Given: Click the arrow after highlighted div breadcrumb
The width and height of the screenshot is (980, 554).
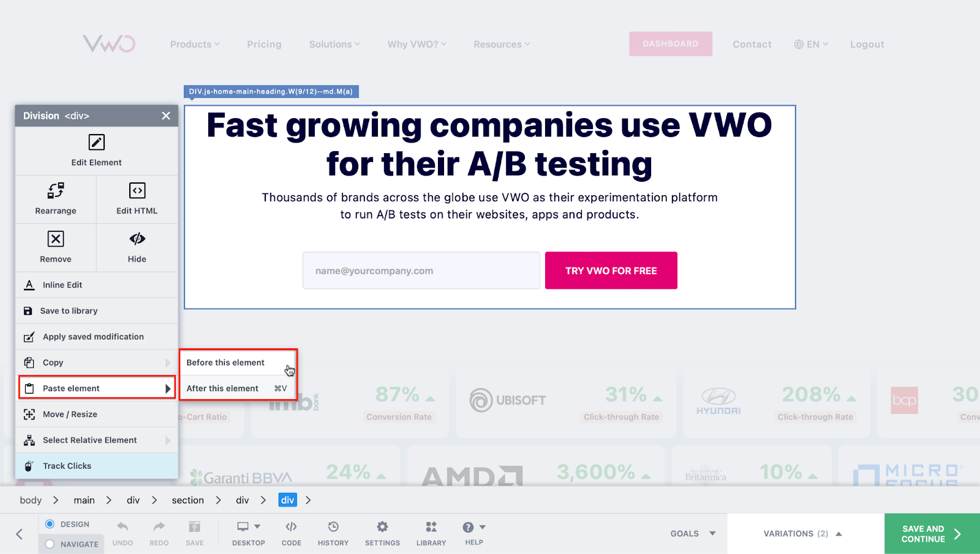Looking at the screenshot, I should (308, 500).
